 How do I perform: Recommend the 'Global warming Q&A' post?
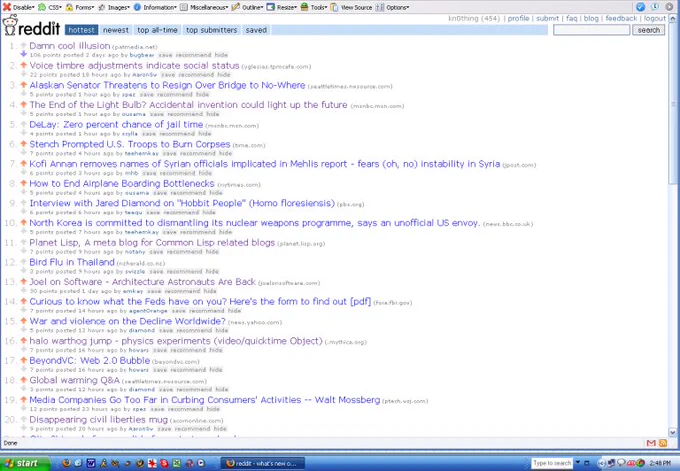tap(194, 389)
